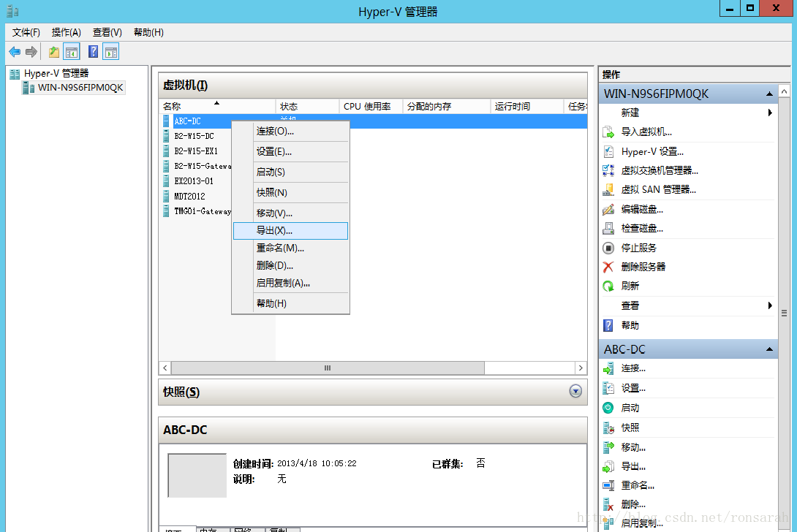Click the Stop Service icon (停止服务)

tap(608, 248)
